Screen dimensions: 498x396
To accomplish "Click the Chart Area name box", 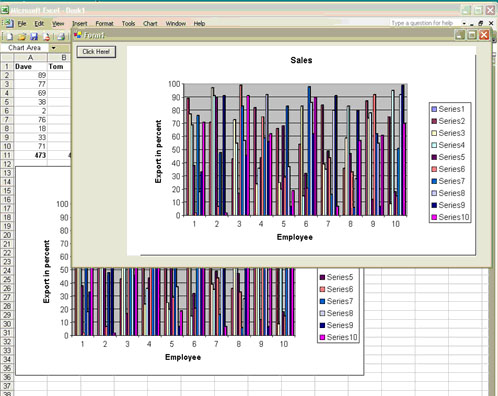I will pos(25,48).
